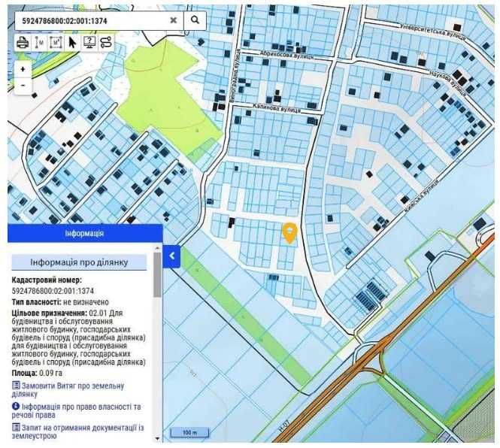
Task: Open Інформація про право власності link
Action: [x=76, y=410]
